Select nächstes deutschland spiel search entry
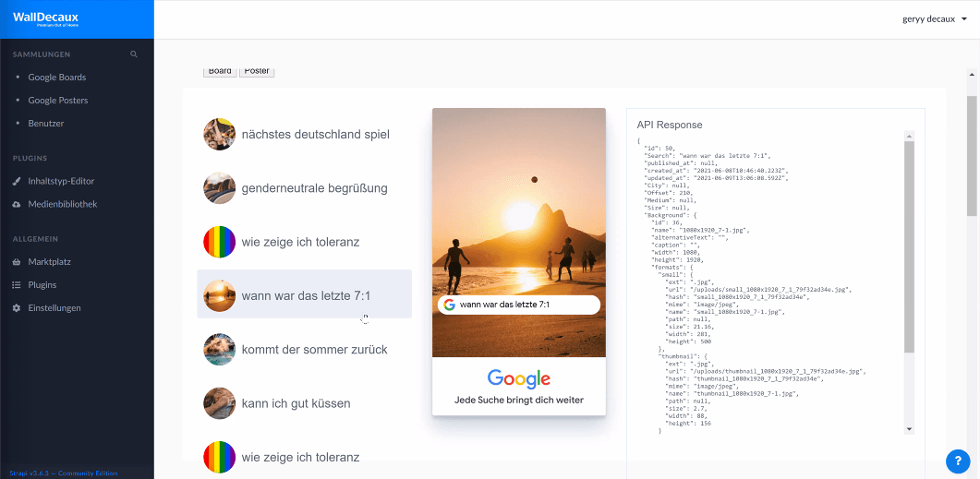Viewport: 980px width, 479px height. (x=305, y=134)
